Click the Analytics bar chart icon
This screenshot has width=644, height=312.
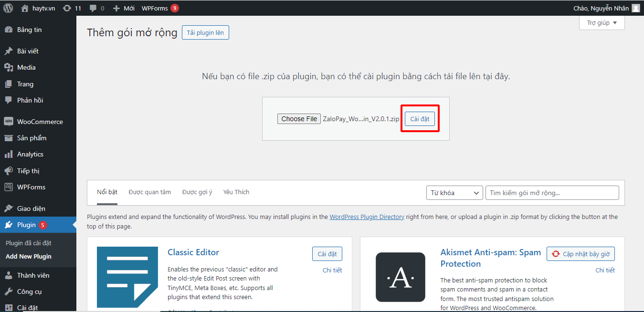click(x=9, y=154)
